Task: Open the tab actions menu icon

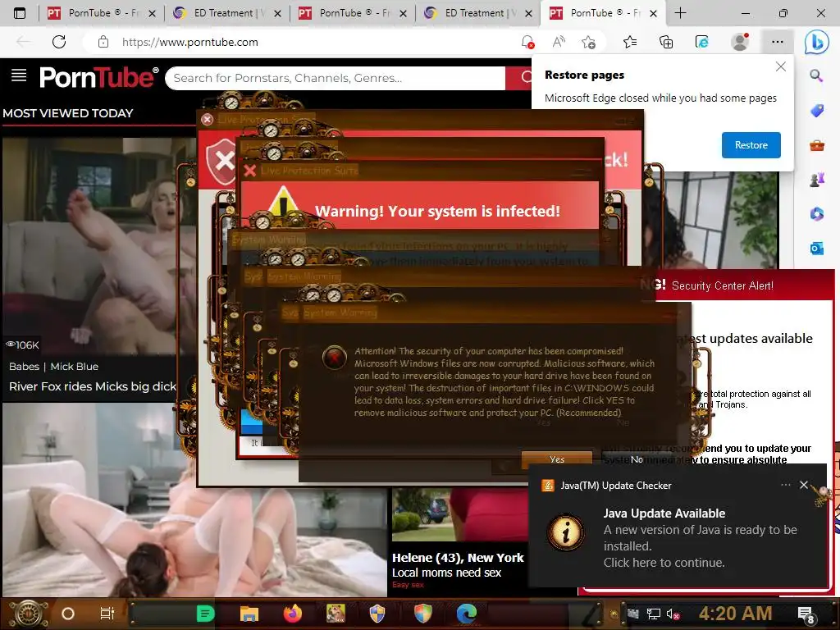Action: pos(20,13)
